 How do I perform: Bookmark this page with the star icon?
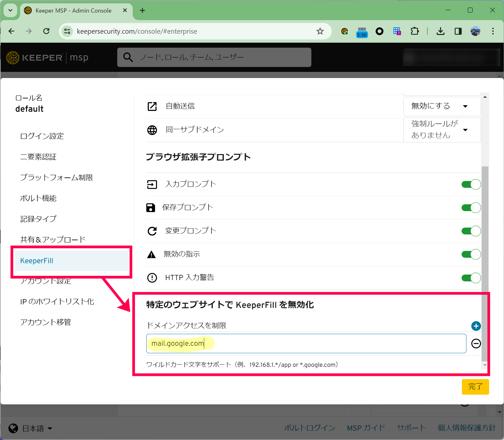[x=320, y=31]
